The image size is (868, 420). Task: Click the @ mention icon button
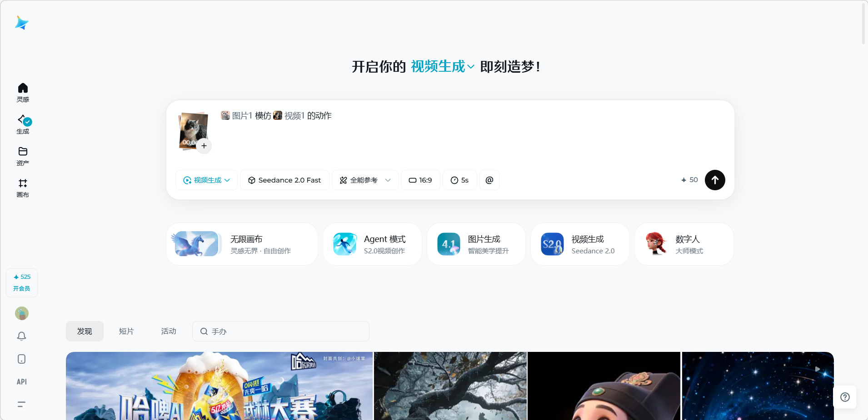(x=489, y=180)
